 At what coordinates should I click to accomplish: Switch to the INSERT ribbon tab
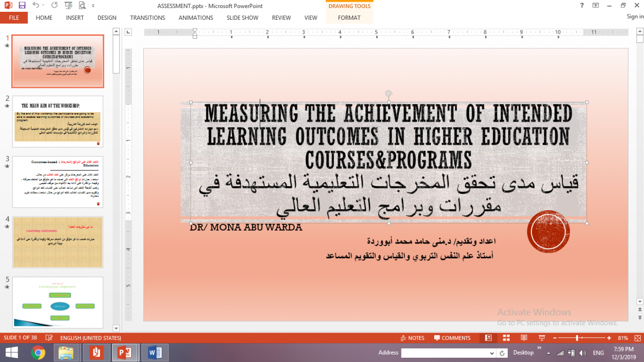coord(75,18)
